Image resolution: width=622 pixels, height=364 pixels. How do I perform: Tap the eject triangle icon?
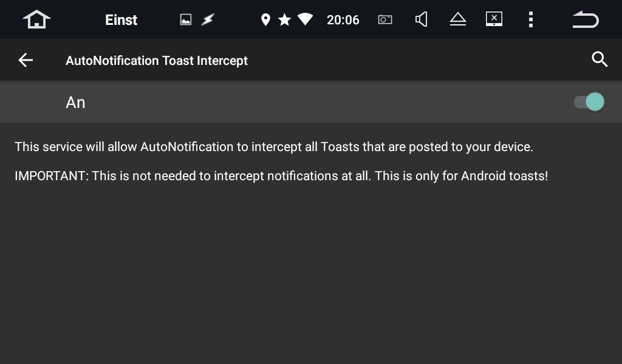click(458, 19)
